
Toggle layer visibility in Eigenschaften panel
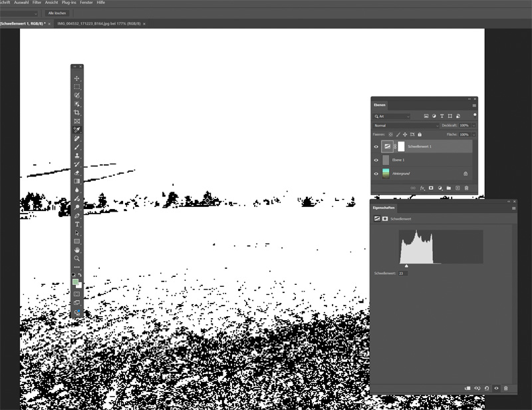496,388
